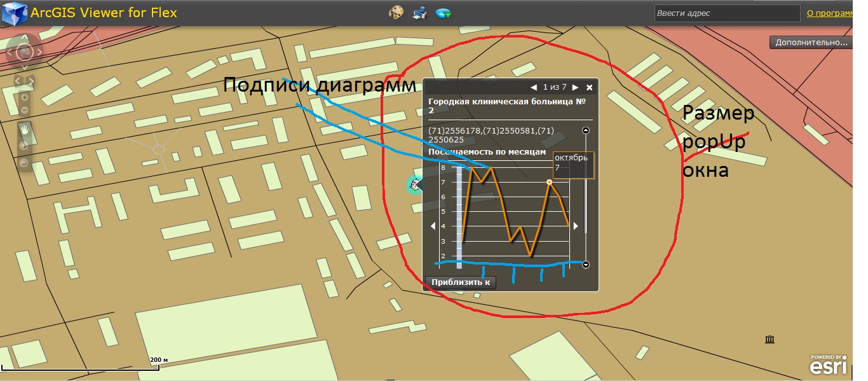Click the printer icon in header

(x=419, y=13)
